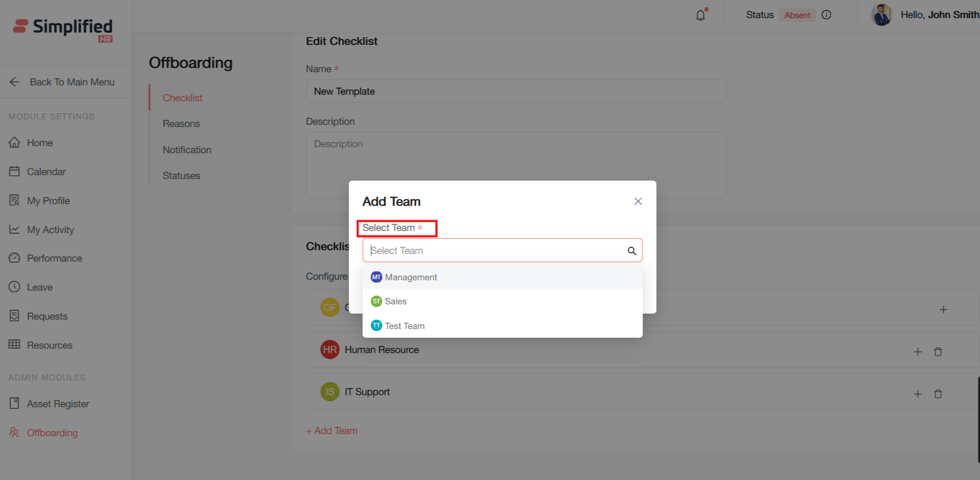Open the John Smith profile avatar
Viewport: 980px width, 480px height.
coord(882,15)
